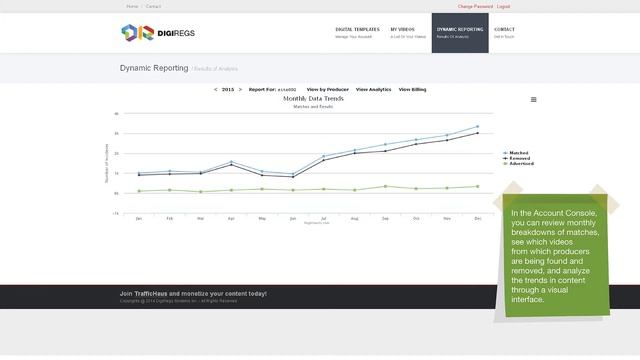Open View Billing
This screenshot has width=640, height=360.
412,89
